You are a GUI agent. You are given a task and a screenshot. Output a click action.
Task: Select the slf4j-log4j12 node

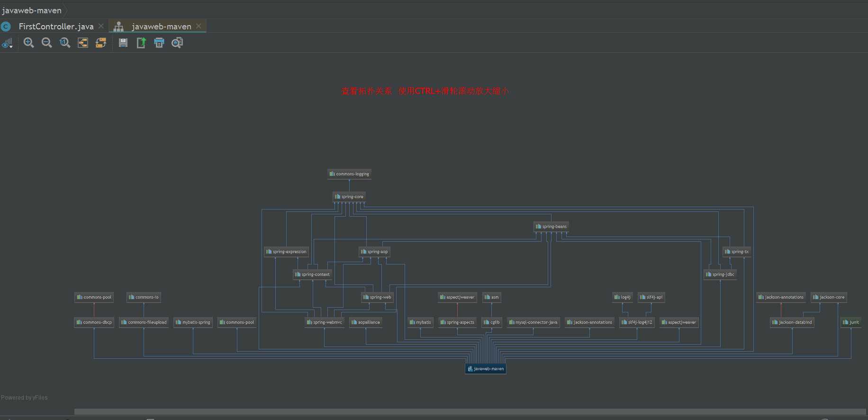pos(637,322)
